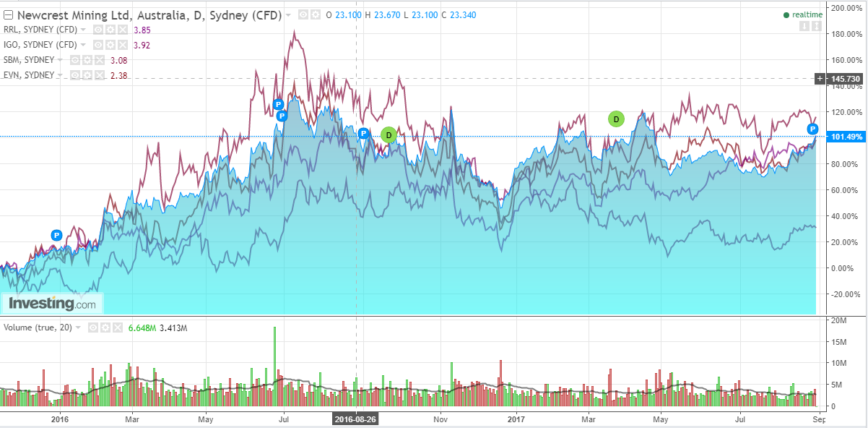Click the P marker near September 2017

pyautogui.click(x=812, y=129)
